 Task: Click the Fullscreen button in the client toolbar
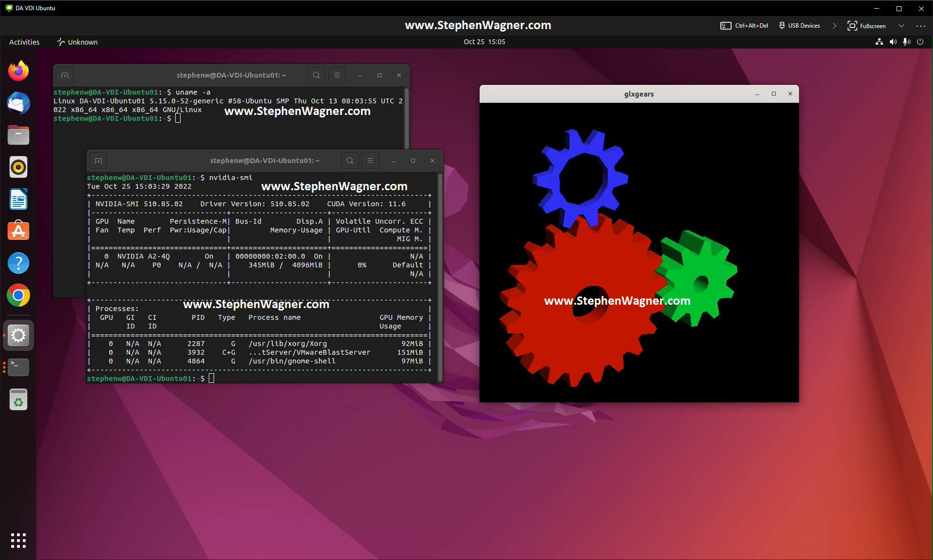(867, 26)
